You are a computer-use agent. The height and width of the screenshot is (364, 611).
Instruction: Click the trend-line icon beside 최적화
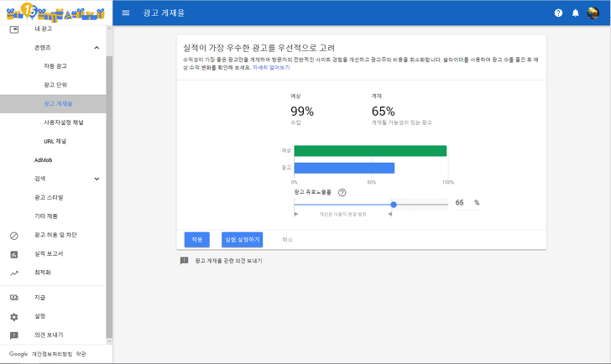pos(14,273)
